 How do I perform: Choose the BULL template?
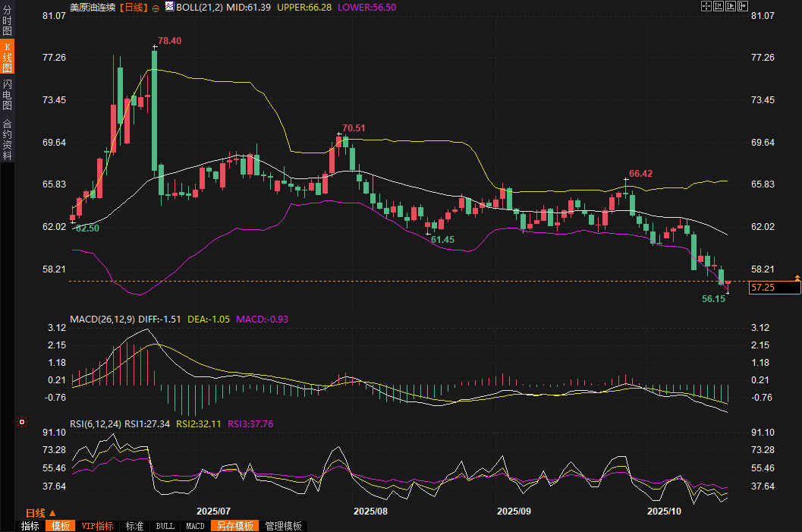165,526
